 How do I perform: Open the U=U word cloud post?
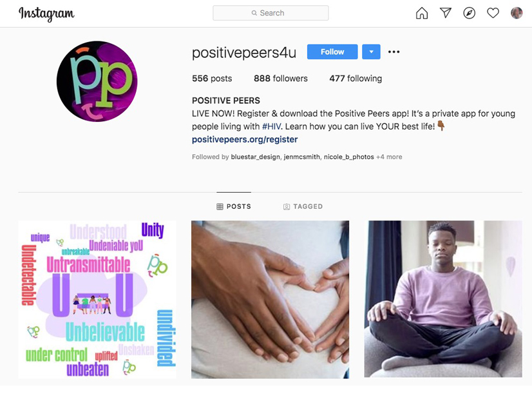[x=97, y=300]
